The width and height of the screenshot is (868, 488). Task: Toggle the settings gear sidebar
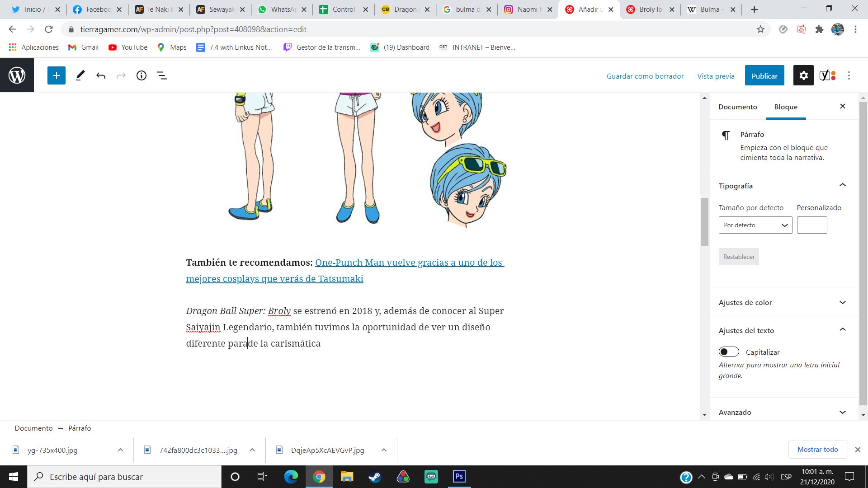tap(803, 75)
